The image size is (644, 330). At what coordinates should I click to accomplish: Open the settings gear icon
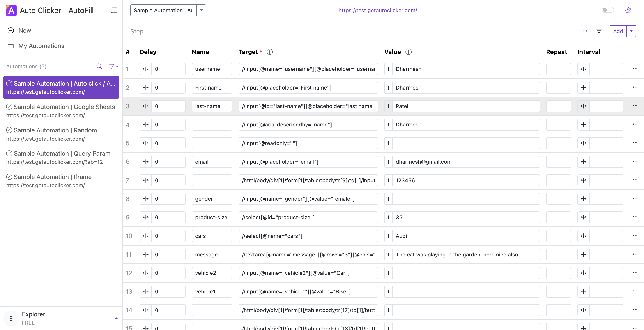tap(628, 10)
